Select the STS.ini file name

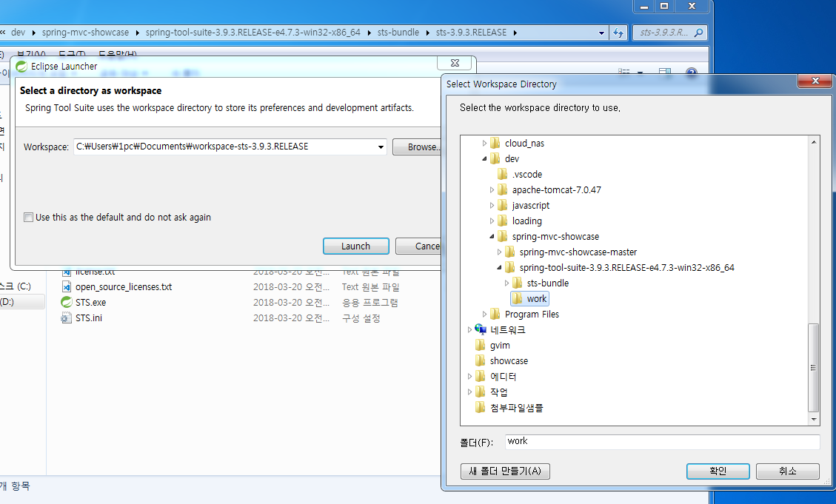(x=89, y=318)
